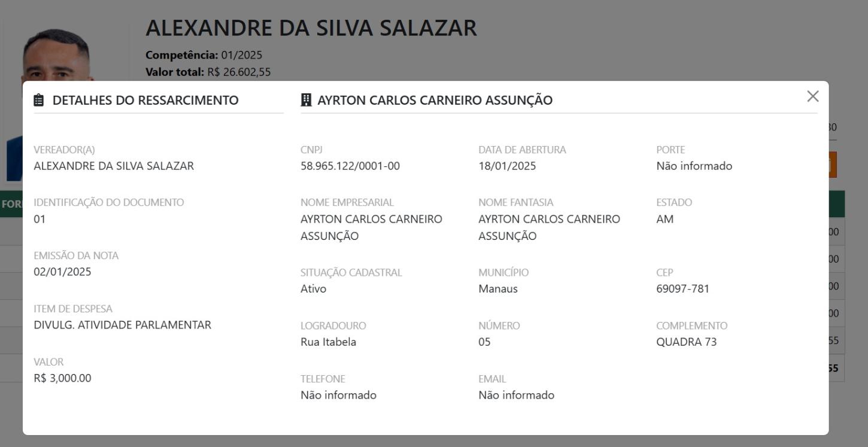Screen dimensions: 868x447
Task: Close the reimbursement details dialog
Action: point(812,96)
